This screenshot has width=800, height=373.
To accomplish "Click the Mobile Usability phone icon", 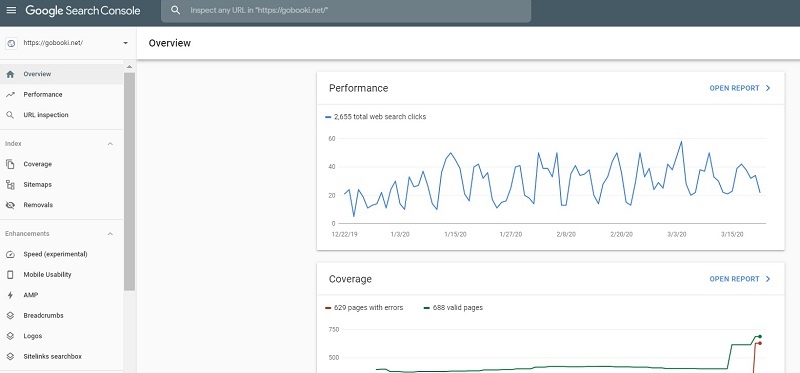I will coord(10,275).
